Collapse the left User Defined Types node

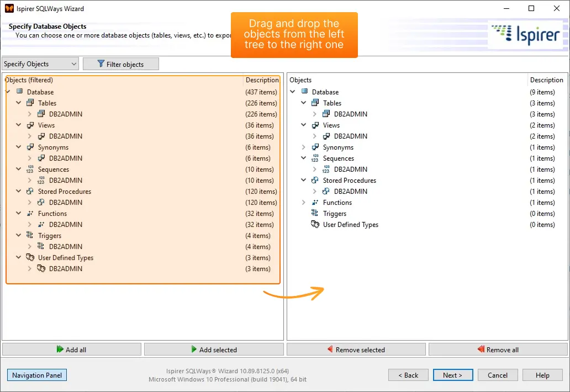(19, 257)
